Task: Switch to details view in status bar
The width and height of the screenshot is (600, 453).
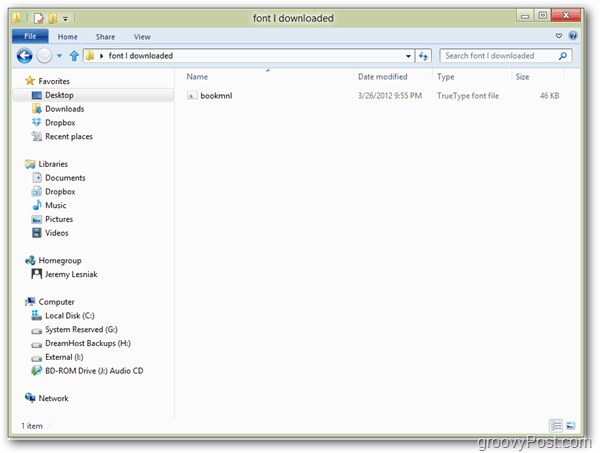Action: pyautogui.click(x=556, y=425)
